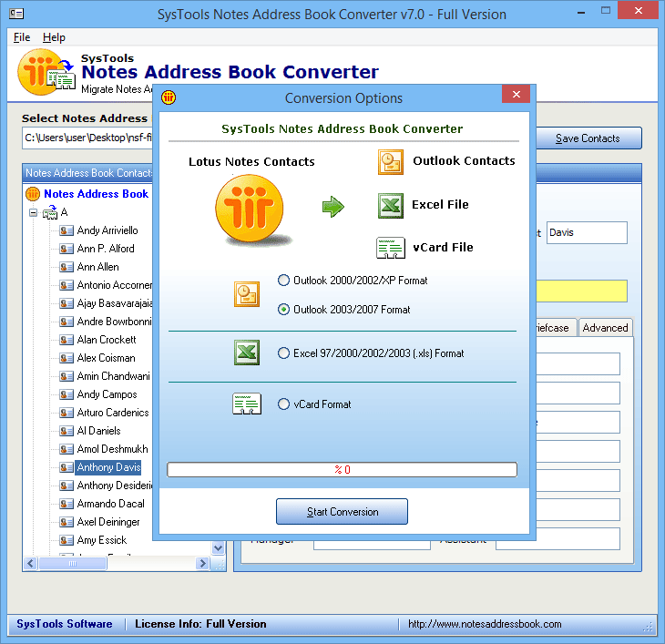665x644 pixels.
Task: Click the tree's horizontal scrollbar left arrow
Action: [x=31, y=564]
